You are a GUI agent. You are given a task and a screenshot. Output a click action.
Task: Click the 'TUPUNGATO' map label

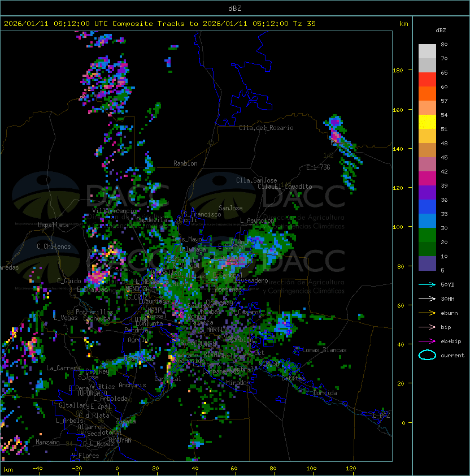[x=92, y=393]
